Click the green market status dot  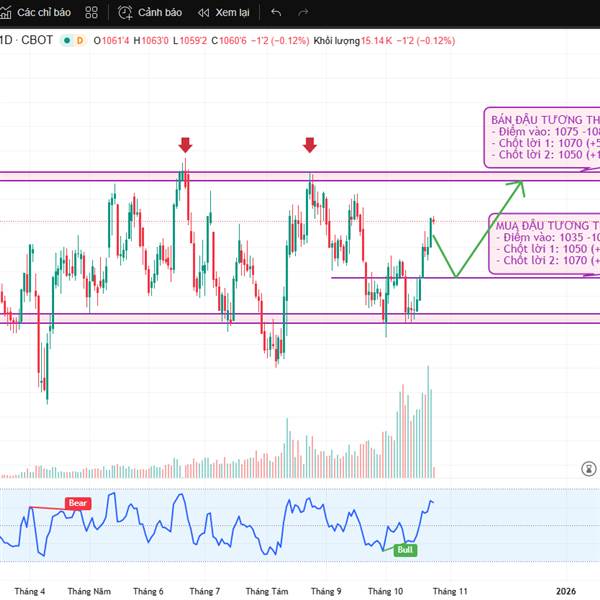[67, 40]
